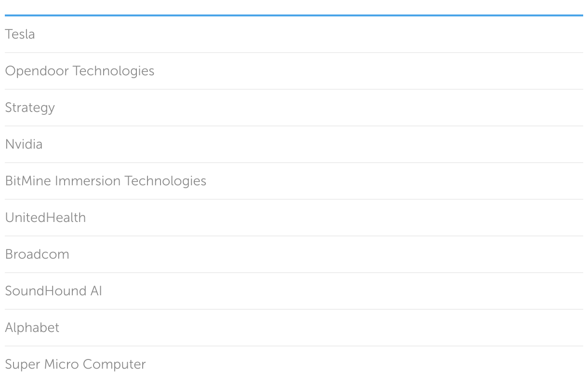
Task: Select Strategy from the list
Action: click(30, 108)
